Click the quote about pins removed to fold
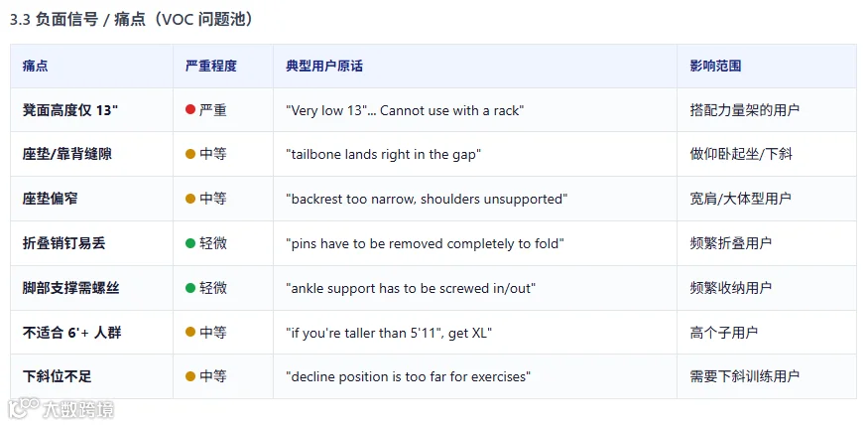The image size is (868, 426). (x=426, y=243)
